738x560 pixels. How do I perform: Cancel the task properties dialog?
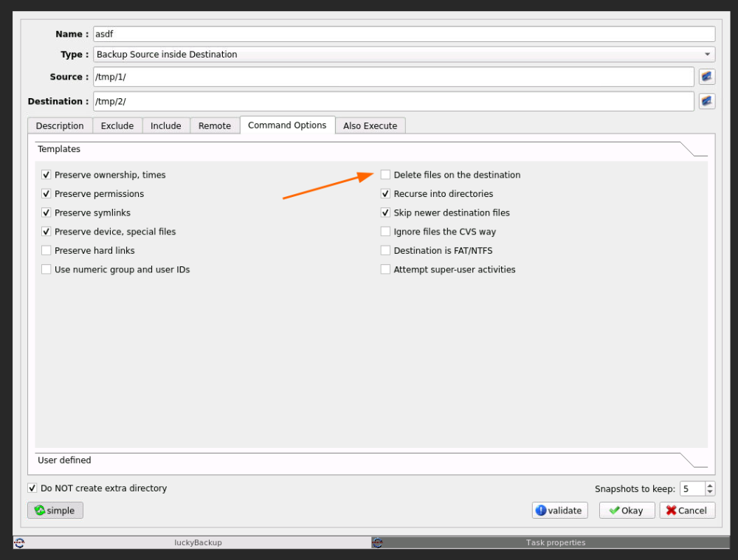[687, 510]
